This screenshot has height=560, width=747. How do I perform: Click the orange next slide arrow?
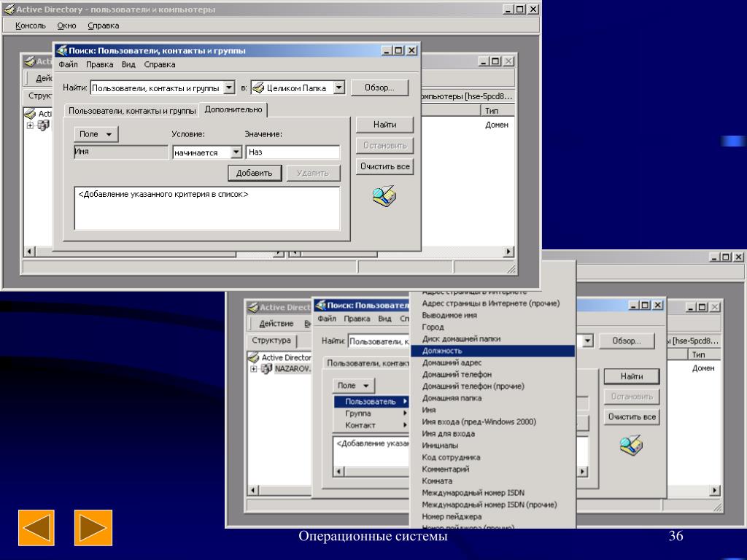pos(93,528)
